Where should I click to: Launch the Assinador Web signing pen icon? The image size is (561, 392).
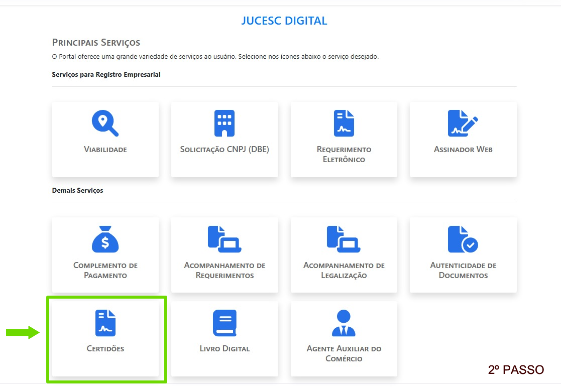[x=463, y=123]
